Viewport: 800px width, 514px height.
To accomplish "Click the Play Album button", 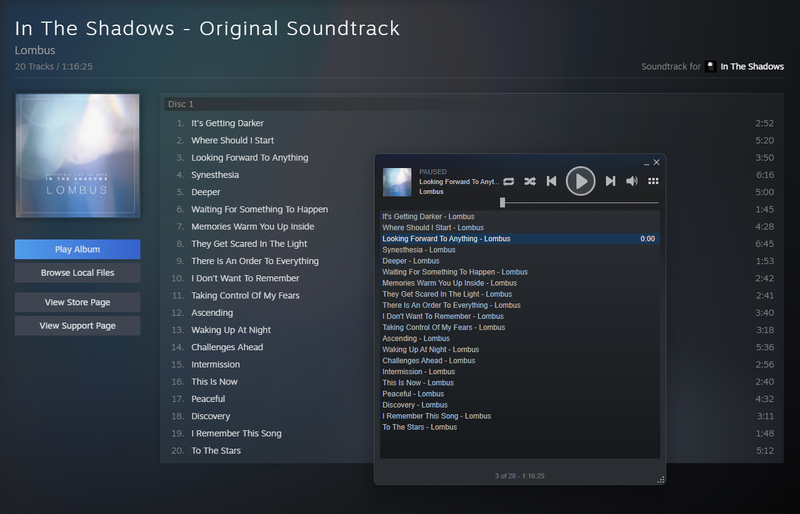I will click(x=77, y=249).
